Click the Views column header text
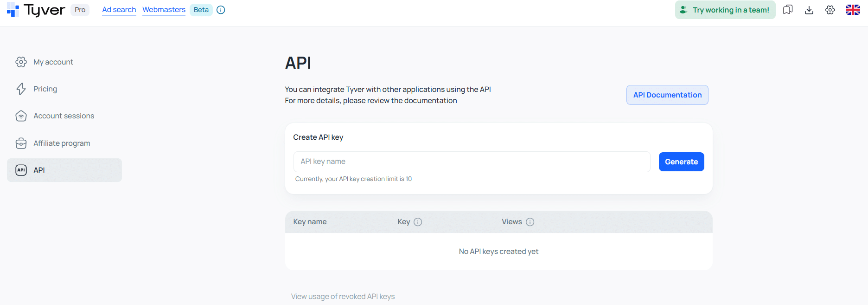The image size is (868, 305). pyautogui.click(x=512, y=222)
